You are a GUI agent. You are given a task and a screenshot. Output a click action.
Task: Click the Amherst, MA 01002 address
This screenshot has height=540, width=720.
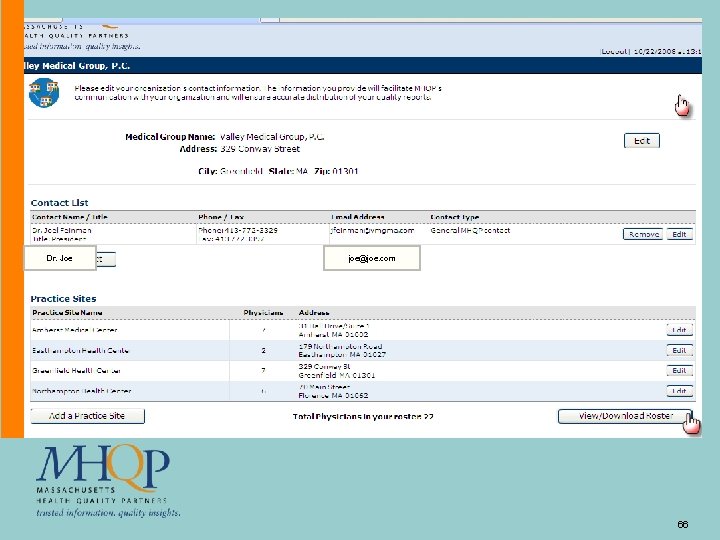(x=333, y=334)
